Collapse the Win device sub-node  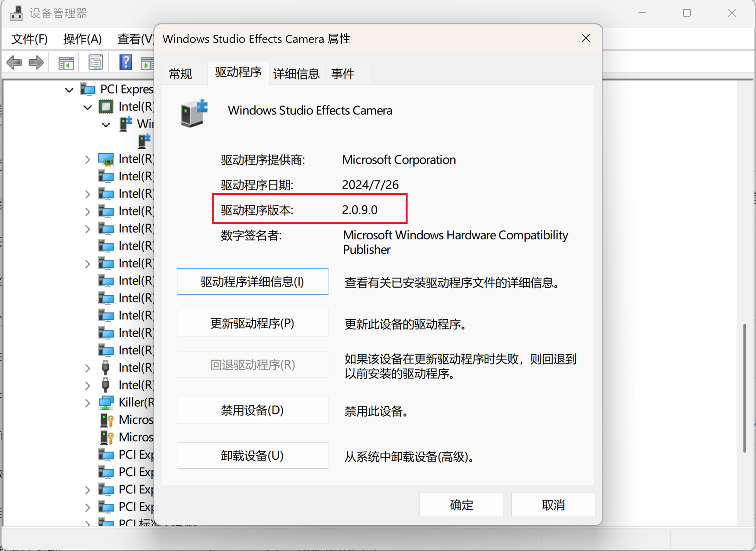pyautogui.click(x=106, y=125)
